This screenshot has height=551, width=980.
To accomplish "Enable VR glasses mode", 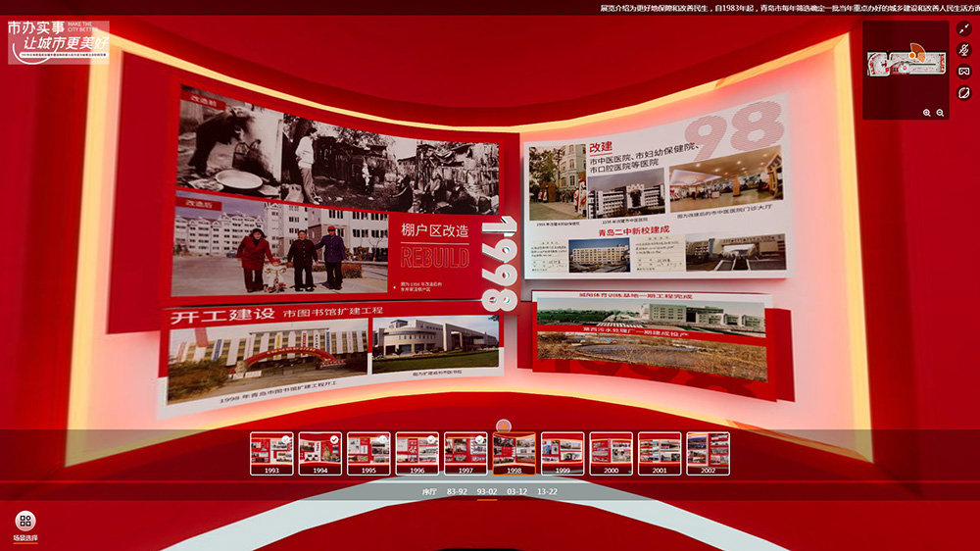I will [x=964, y=72].
